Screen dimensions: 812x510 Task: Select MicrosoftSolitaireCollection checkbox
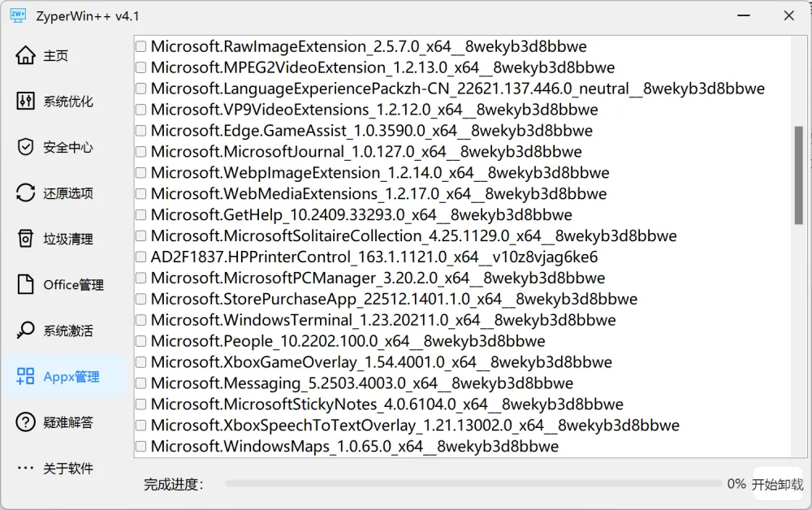coord(140,236)
